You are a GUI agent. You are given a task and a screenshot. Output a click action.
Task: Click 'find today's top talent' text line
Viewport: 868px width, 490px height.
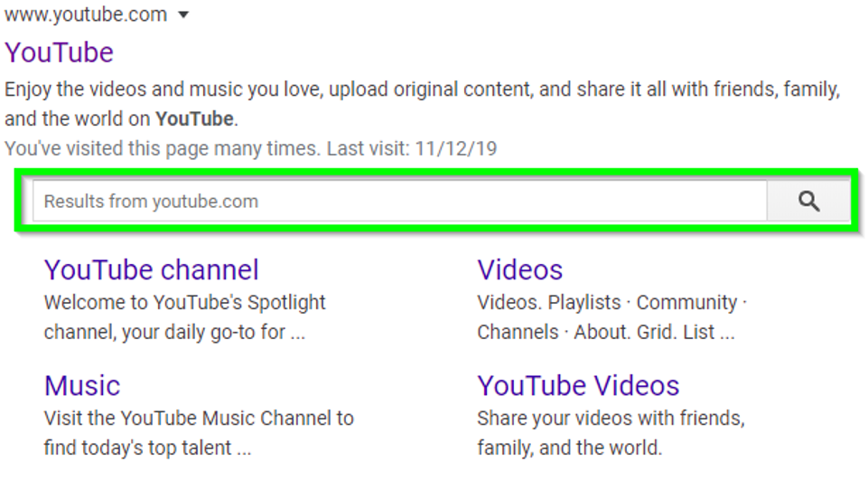tap(147, 448)
